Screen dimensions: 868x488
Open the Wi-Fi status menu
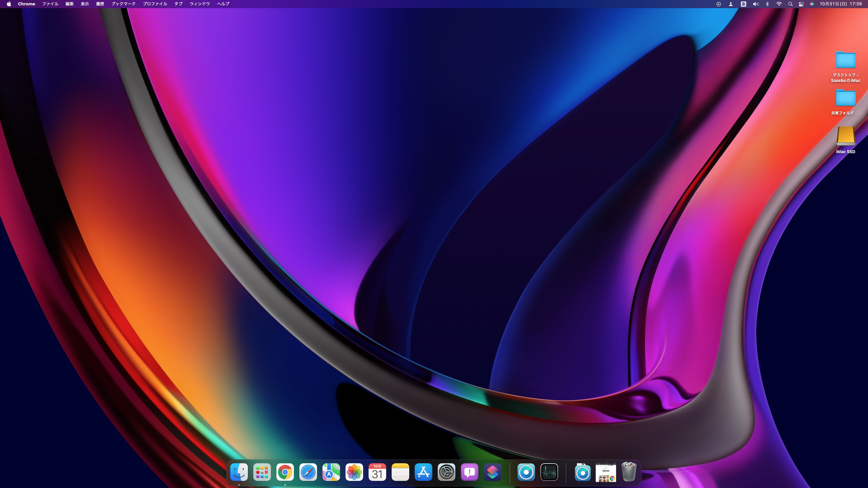pyautogui.click(x=779, y=4)
